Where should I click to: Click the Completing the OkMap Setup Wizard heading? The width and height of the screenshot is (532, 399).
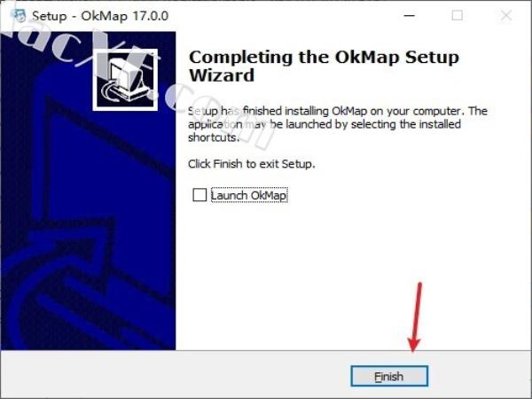324,66
